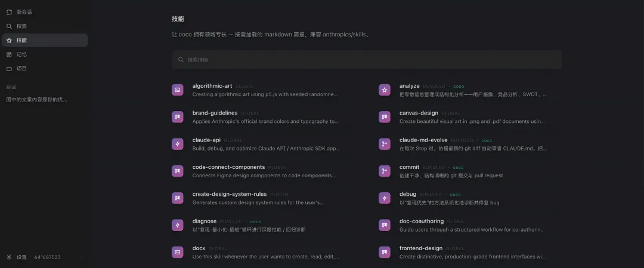Click the analyze star icon
The width and height of the screenshot is (644, 268).
pyautogui.click(x=385, y=90)
